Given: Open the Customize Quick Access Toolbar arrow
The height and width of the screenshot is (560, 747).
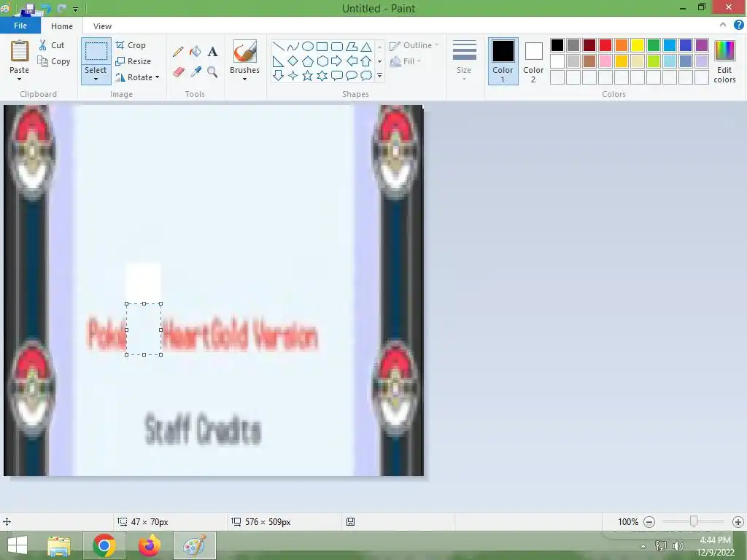Looking at the screenshot, I should point(75,9).
